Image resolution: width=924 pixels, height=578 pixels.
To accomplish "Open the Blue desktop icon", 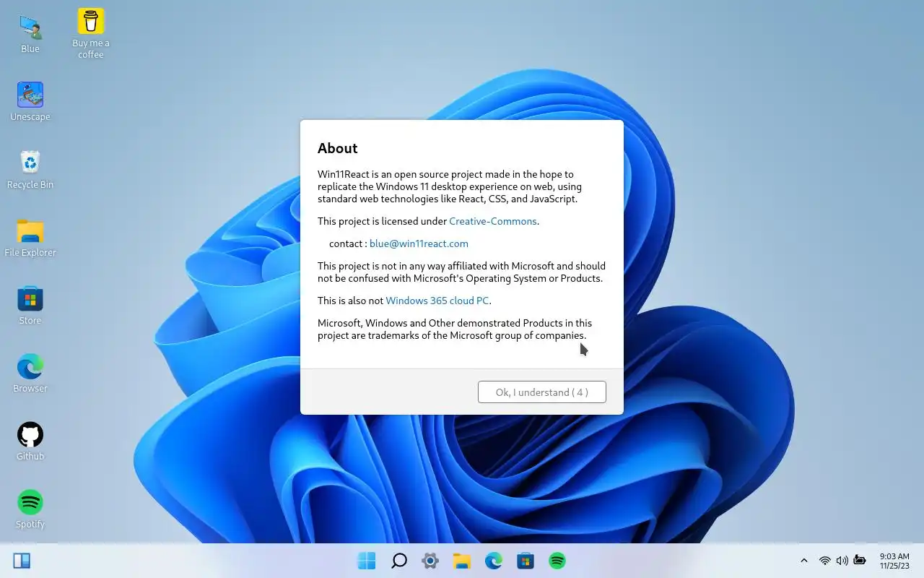I will pos(30,33).
